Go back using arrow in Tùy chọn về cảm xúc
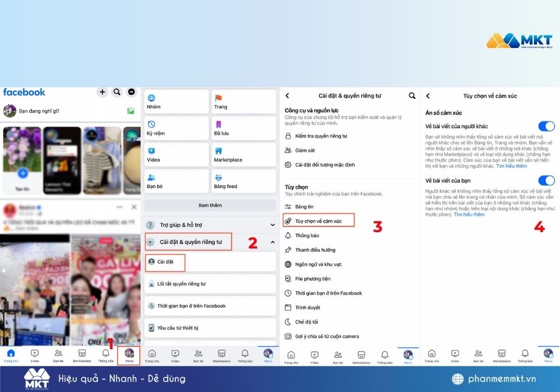 tap(428, 96)
